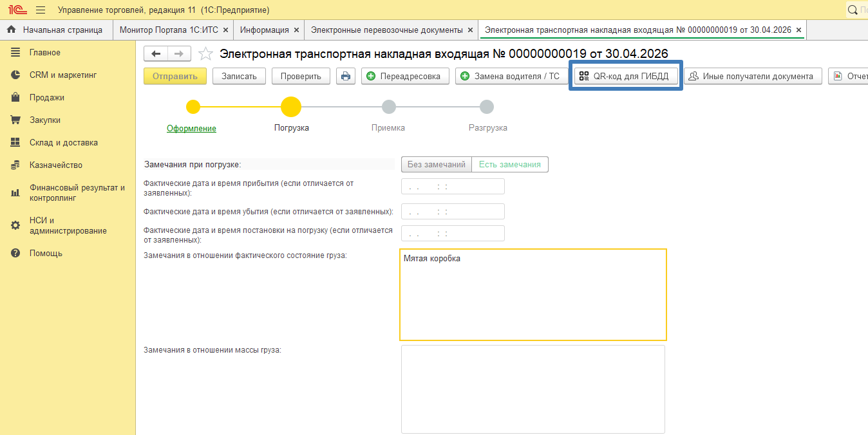Focus the actual arrival date-time field
The width and height of the screenshot is (868, 435).
452,187
